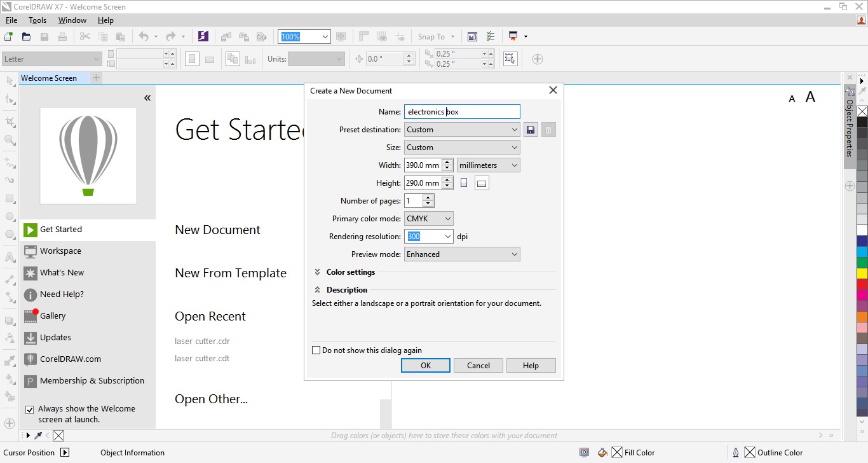Image resolution: width=868 pixels, height=463 pixels.
Task: Click the Need Help info icon
Action: tap(31, 294)
